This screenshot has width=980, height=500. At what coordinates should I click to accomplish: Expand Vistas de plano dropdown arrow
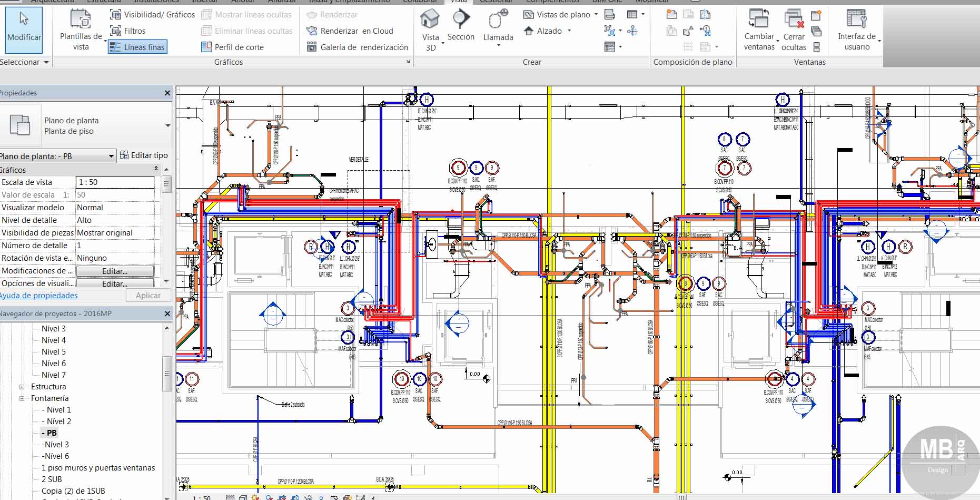[596, 15]
